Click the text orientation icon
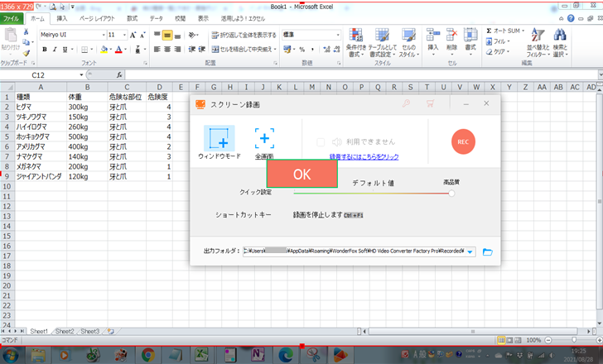 pyautogui.click(x=192, y=36)
